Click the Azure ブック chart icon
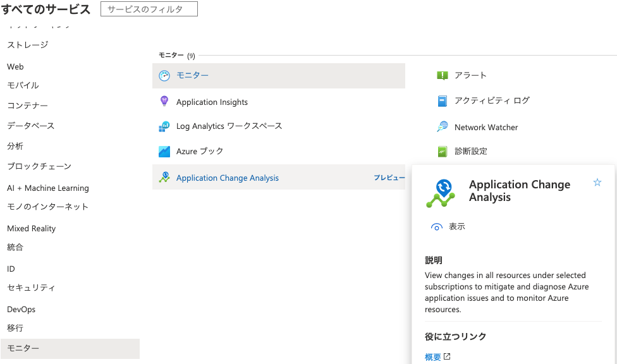Screen dimensions: 617x364 click(x=164, y=152)
